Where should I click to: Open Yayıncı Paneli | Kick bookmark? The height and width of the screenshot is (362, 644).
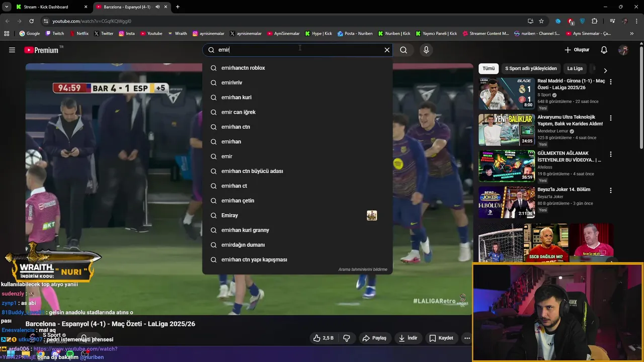coord(436,34)
